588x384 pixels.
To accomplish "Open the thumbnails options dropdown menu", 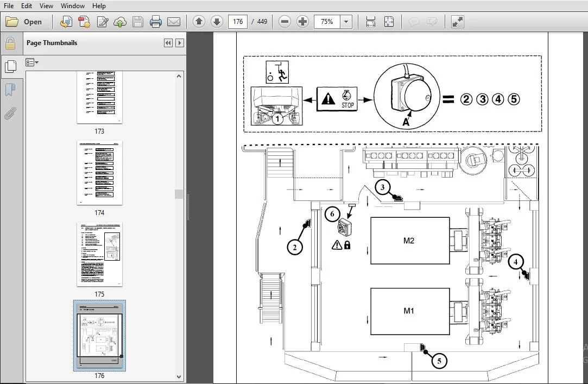I will coord(32,62).
